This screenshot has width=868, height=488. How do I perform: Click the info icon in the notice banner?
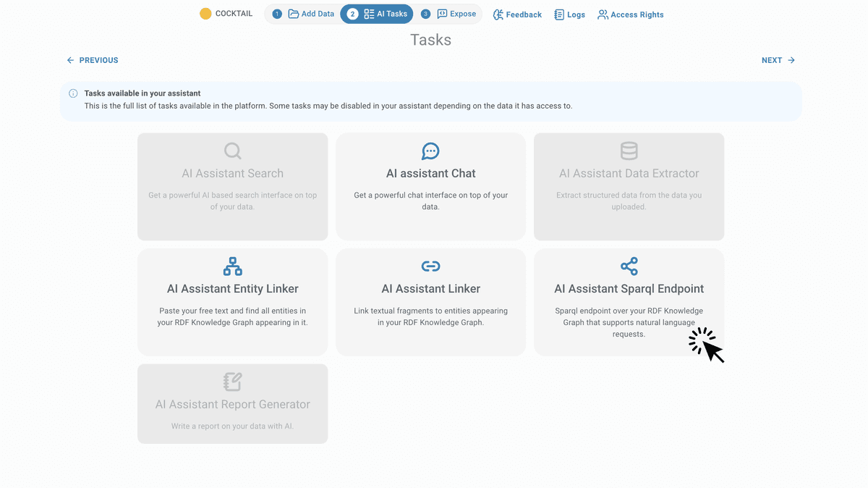pos(73,93)
